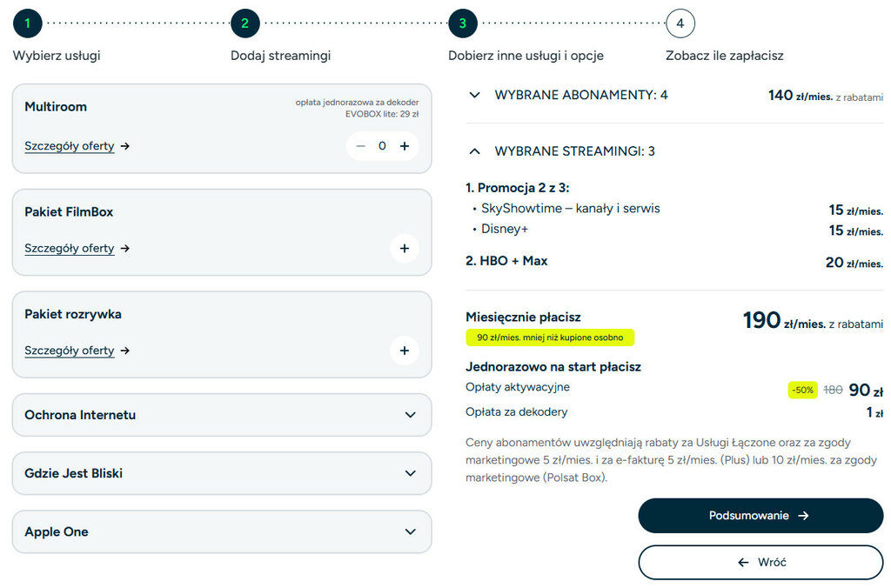The height and width of the screenshot is (588, 891).
Task: Expand the Gdzie Jest Bliski section
Action: (411, 473)
